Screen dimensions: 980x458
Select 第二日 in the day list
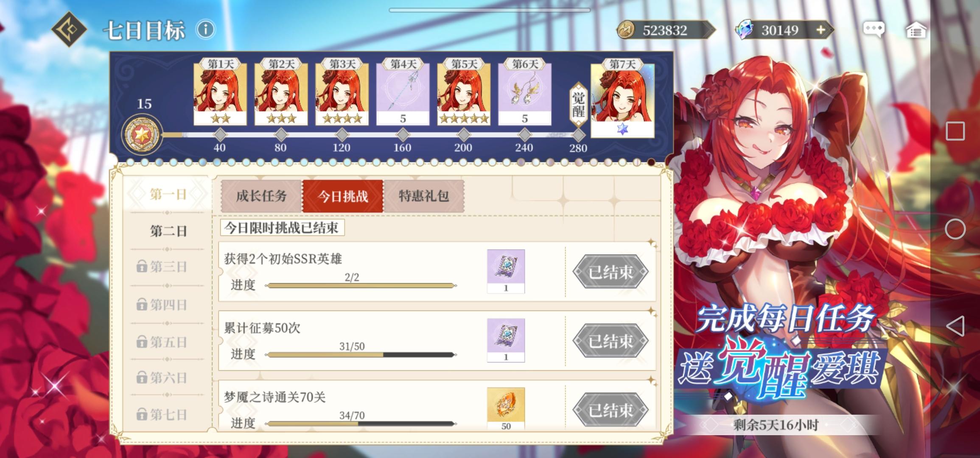click(168, 231)
